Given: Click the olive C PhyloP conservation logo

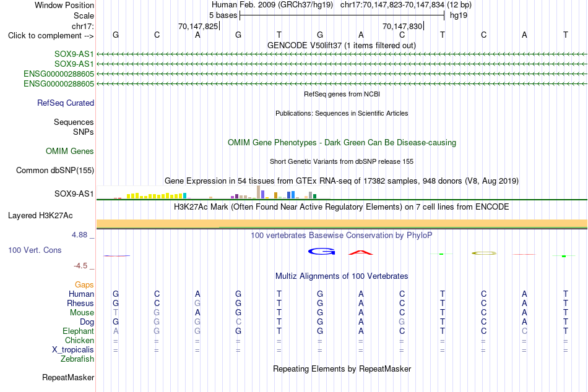Looking at the screenshot, I should pos(484,254).
